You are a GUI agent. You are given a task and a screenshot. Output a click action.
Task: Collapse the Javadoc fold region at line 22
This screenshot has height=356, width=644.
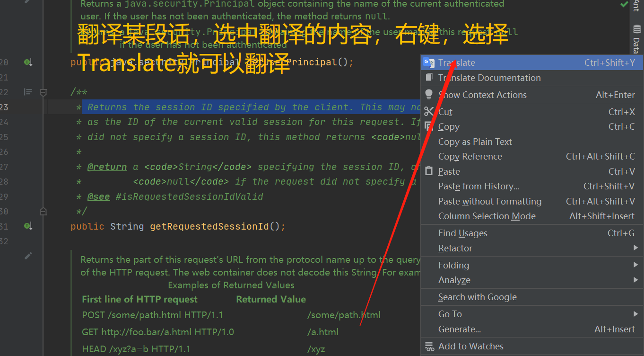click(x=43, y=92)
